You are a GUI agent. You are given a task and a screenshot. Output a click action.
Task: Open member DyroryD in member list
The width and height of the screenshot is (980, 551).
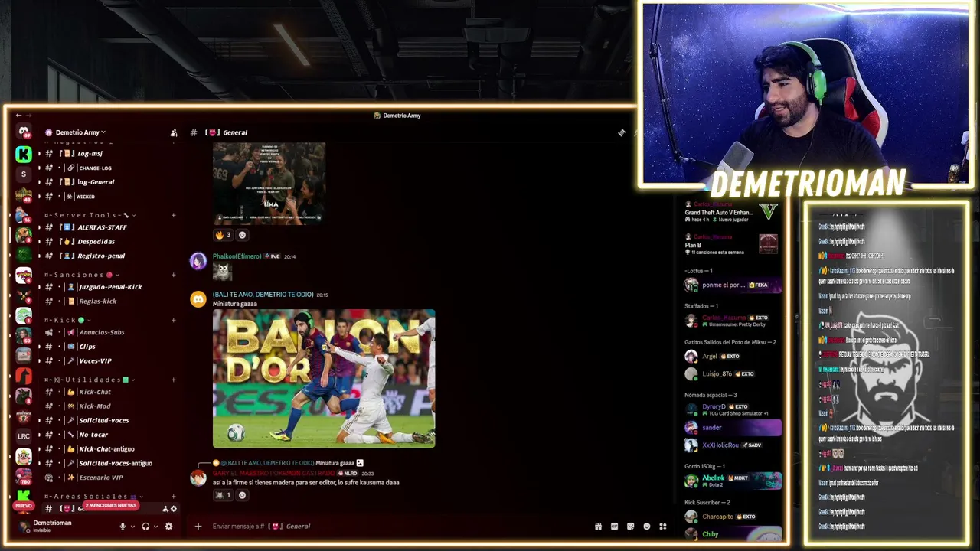(x=733, y=409)
